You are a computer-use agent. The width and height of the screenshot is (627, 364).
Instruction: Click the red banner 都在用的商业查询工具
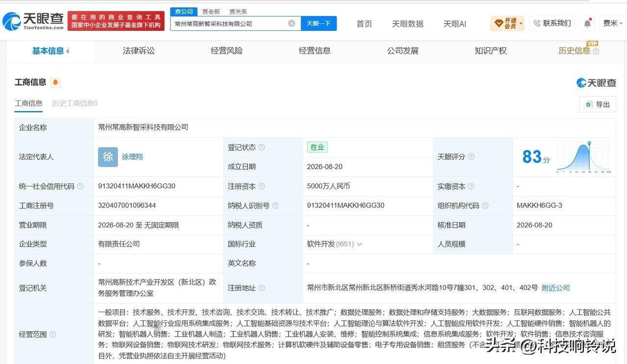(x=116, y=21)
